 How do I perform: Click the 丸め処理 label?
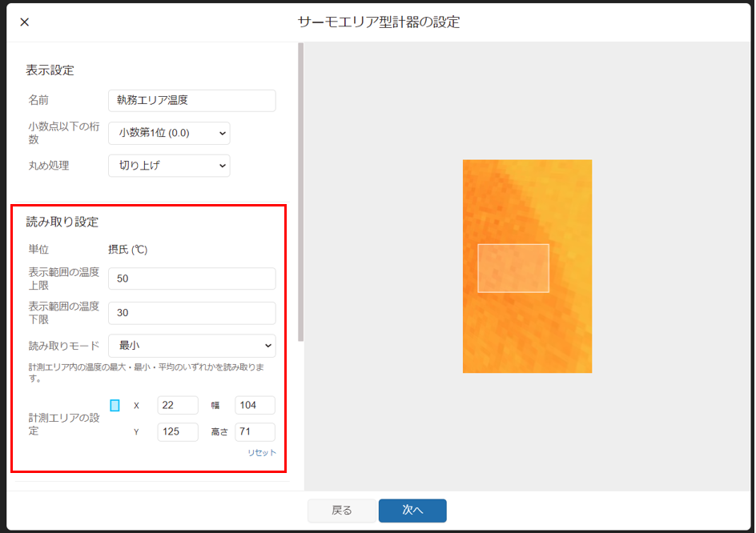49,166
